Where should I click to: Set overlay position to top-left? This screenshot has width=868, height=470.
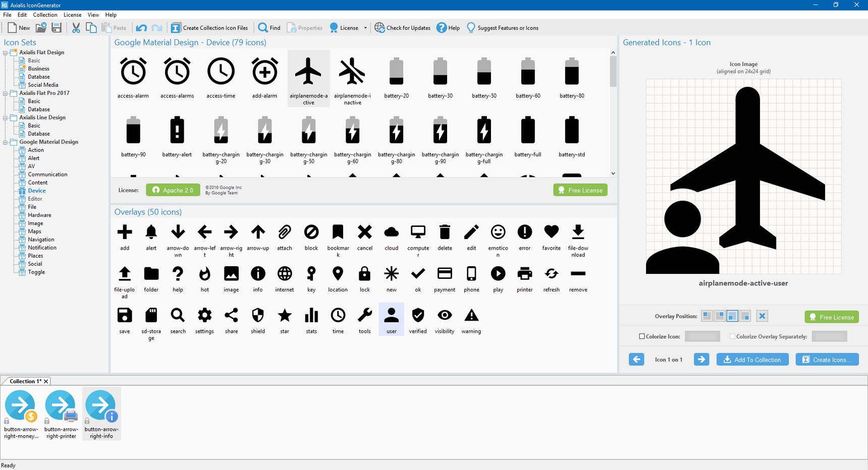pyautogui.click(x=707, y=316)
